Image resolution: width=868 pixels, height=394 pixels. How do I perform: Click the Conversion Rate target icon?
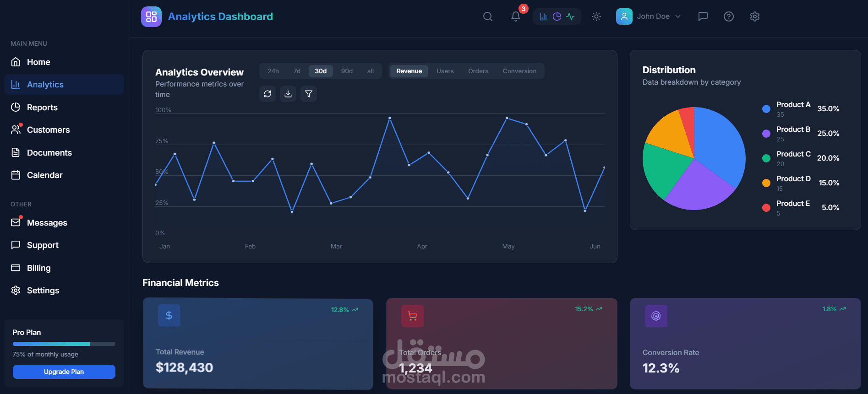point(656,316)
